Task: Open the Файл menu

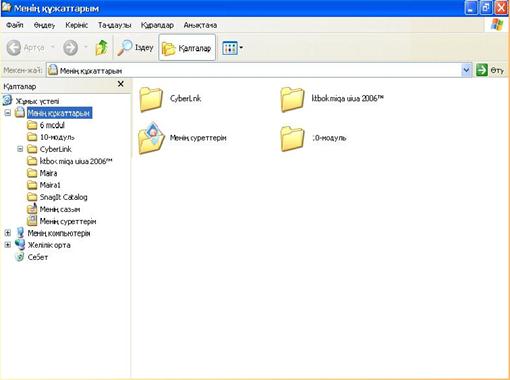Action: [x=15, y=25]
